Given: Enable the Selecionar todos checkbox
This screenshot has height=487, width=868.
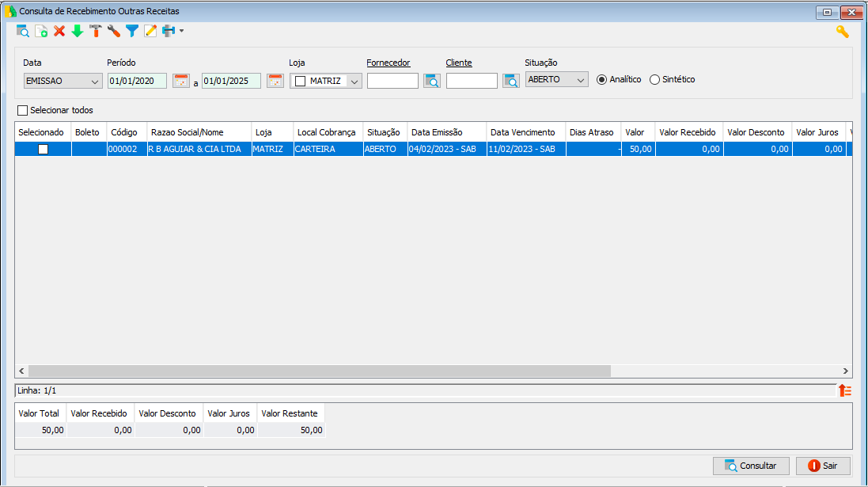Looking at the screenshot, I should (x=22, y=110).
